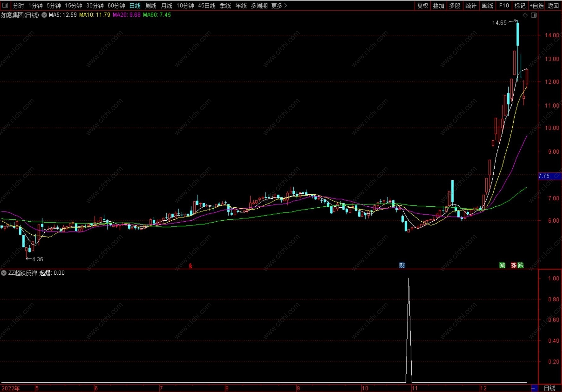Viewport: 562px width, 392px height.
Task: Click the red 涨 marker
Action: [514, 265]
